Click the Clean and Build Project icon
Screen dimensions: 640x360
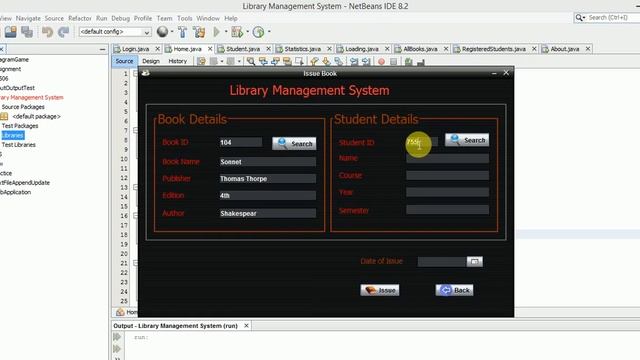(x=199, y=32)
